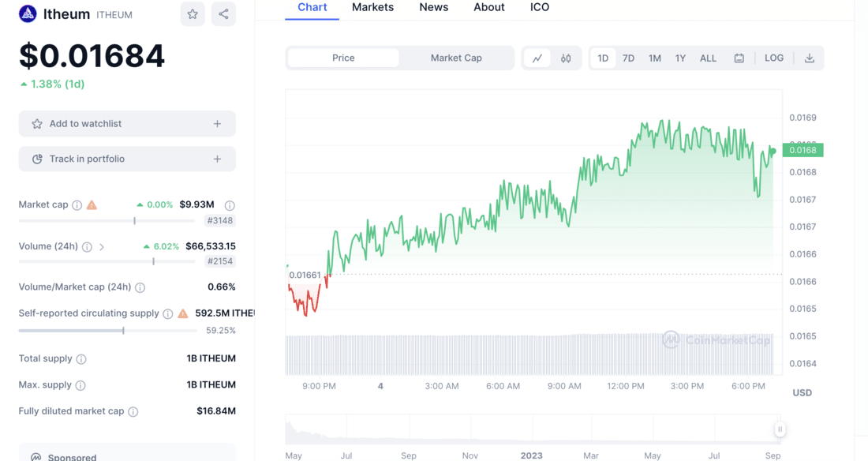Click the Itheum coin logo
This screenshot has height=461, width=868.
[28, 14]
